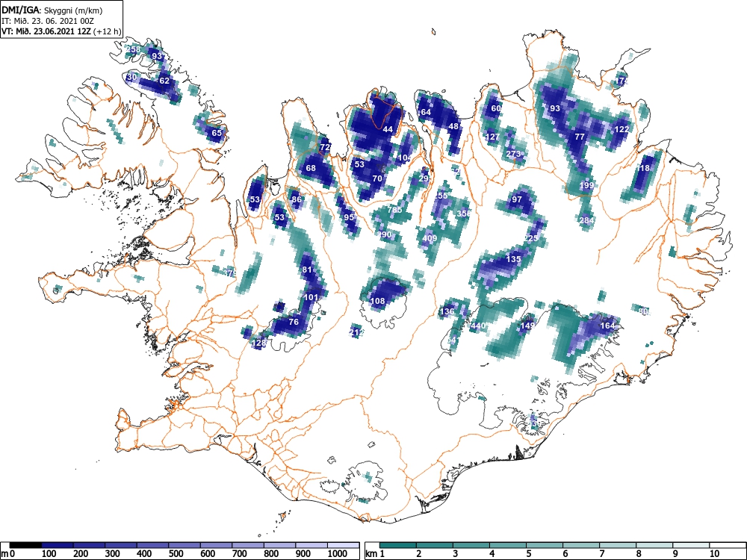The width and height of the screenshot is (747, 560).
Task: Click the map value 60
Action: [x=496, y=108]
